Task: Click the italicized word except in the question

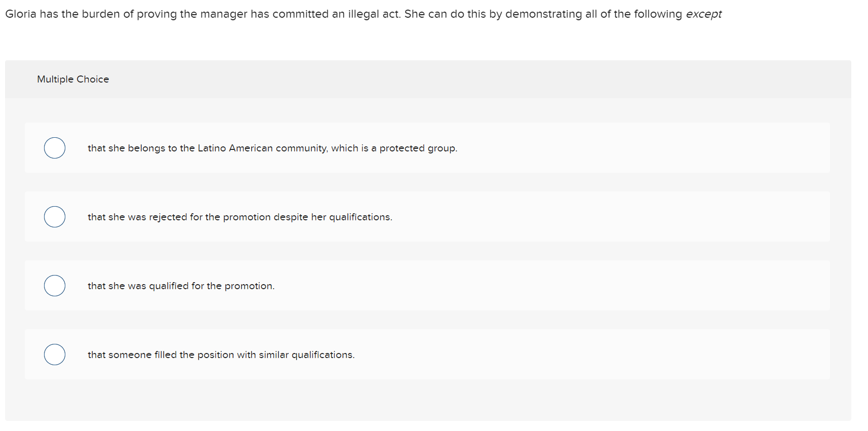Action: [x=703, y=14]
